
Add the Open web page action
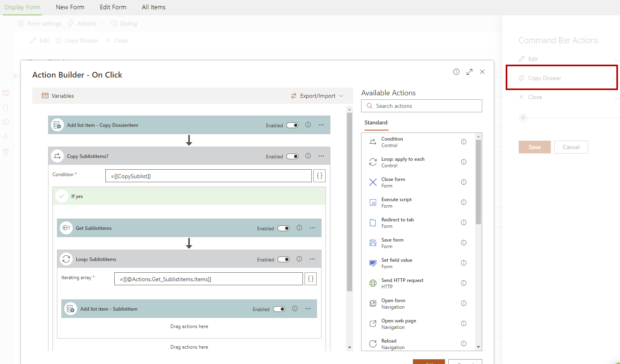click(398, 324)
